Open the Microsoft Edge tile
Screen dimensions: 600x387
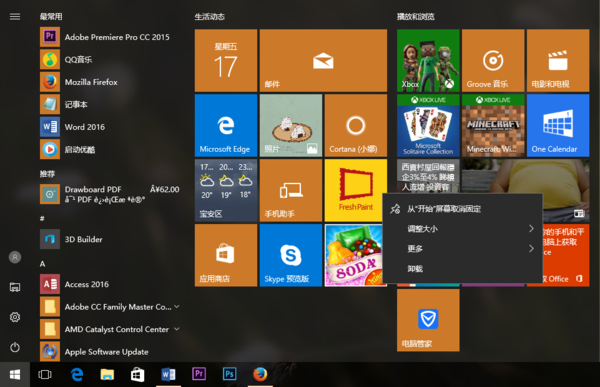tap(226, 126)
